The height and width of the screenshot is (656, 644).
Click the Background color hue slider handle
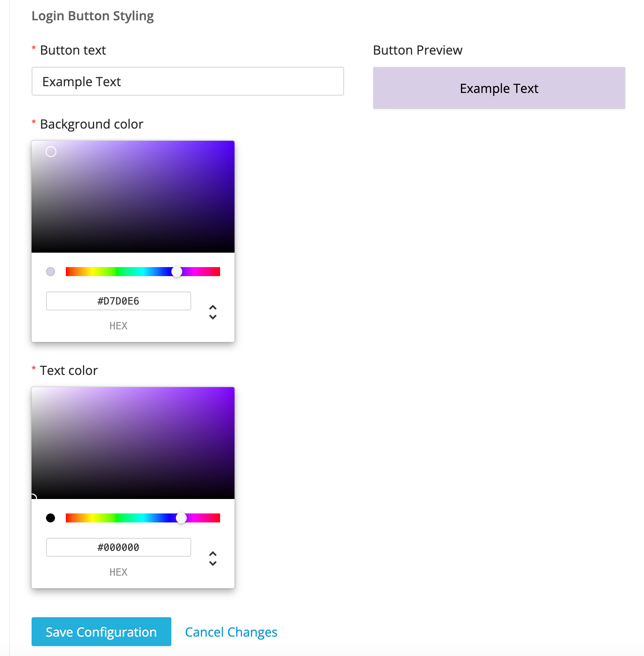coord(177,272)
